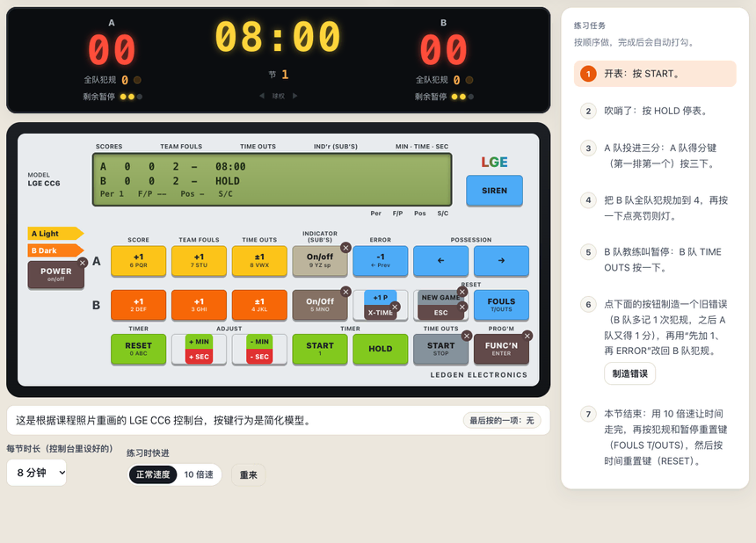Click the + MIN adjust key
This screenshot has width=756, height=543.
point(199,342)
